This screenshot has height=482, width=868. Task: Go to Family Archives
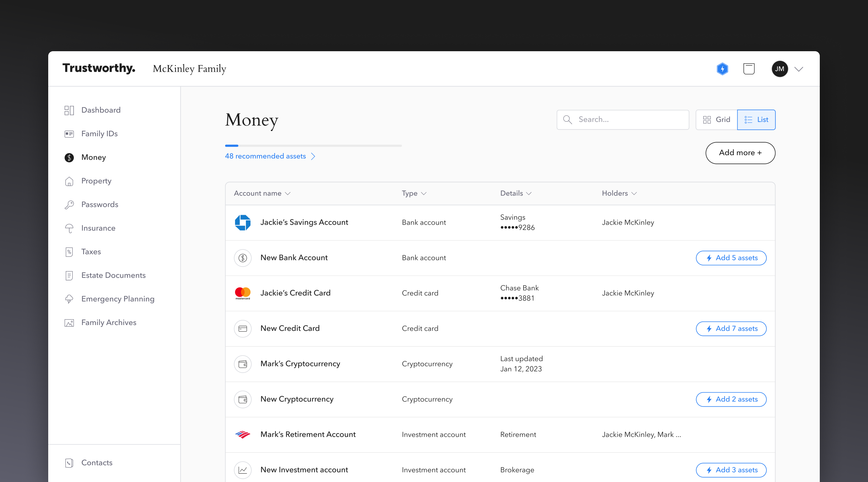109,322
